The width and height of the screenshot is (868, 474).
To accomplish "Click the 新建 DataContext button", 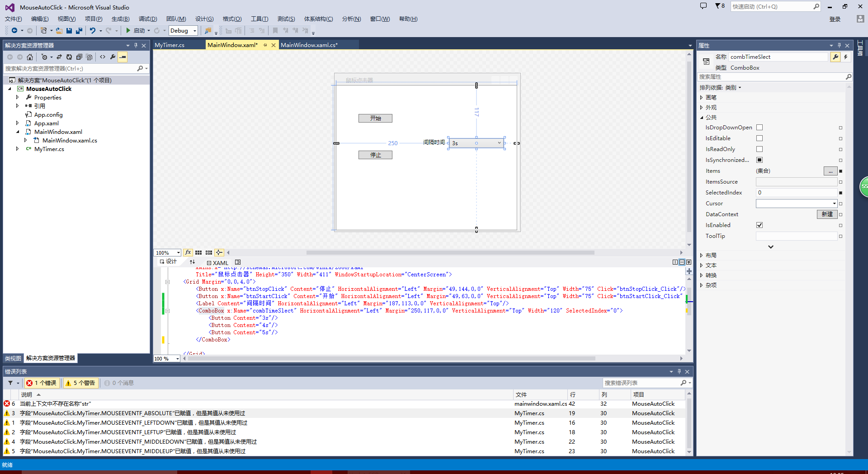I will (x=827, y=214).
